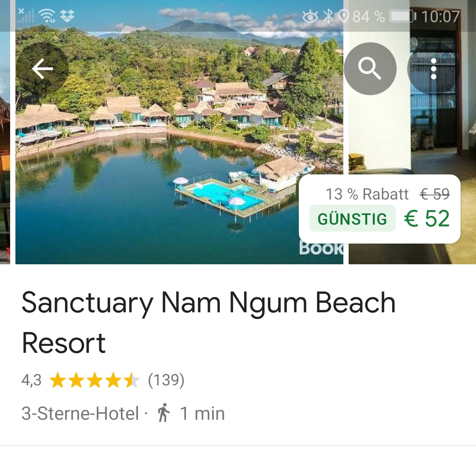Screen dimensions: 476x455
Task: Tap the eye comfort status icon
Action: pos(310,16)
